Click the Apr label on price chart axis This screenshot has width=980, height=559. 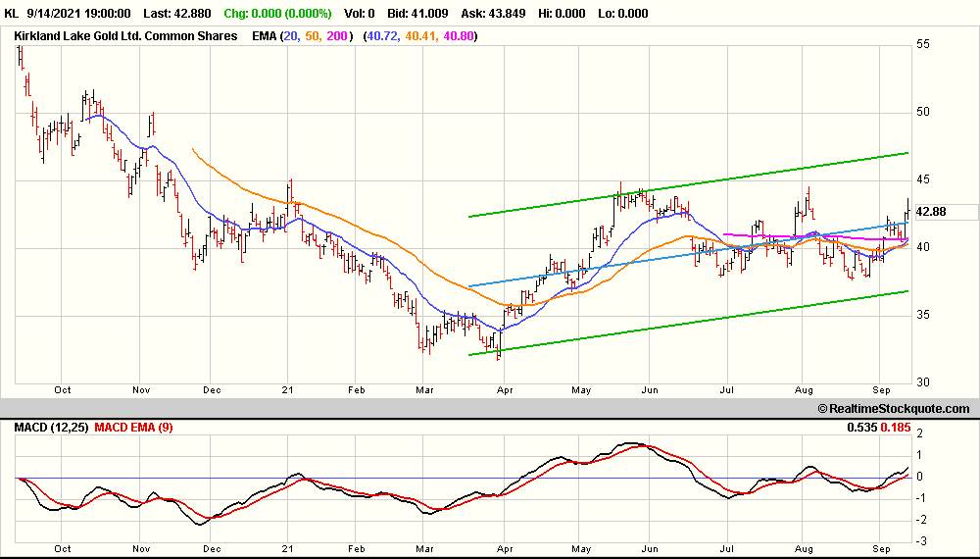pos(505,389)
